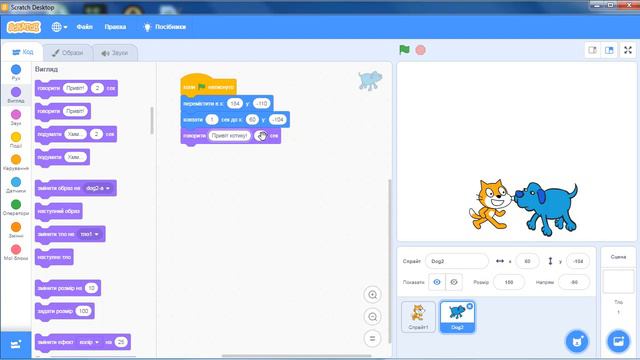
Task: Click the blocks palette vertical scrollbar
Action: 152,120
